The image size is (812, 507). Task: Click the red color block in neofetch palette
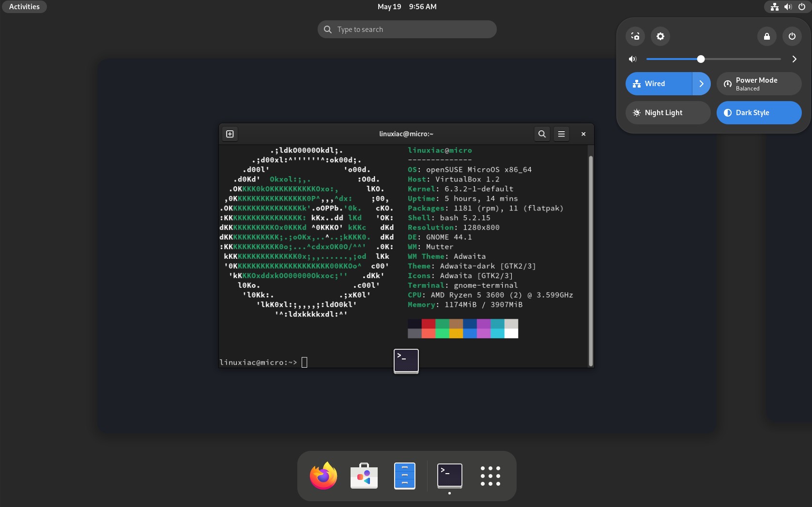[429, 324]
